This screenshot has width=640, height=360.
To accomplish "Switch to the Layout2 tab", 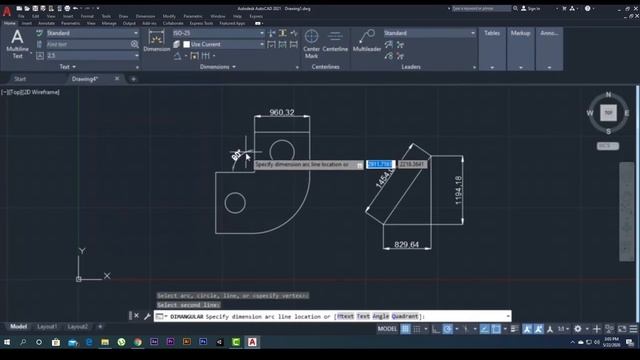I will (x=78, y=327).
